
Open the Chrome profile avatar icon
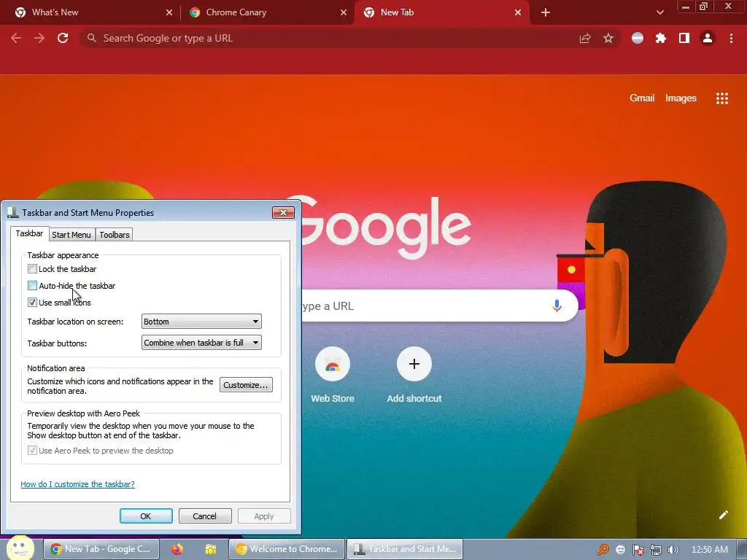click(x=708, y=38)
